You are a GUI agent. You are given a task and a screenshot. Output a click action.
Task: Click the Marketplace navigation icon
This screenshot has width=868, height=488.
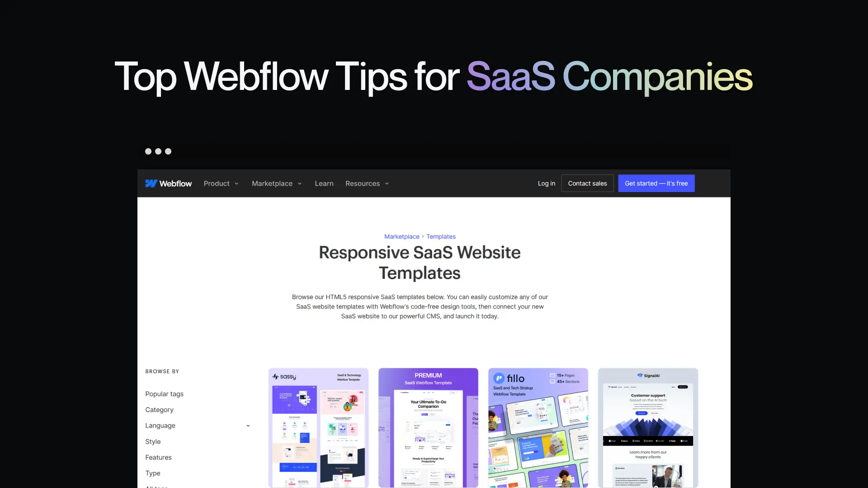coord(300,183)
